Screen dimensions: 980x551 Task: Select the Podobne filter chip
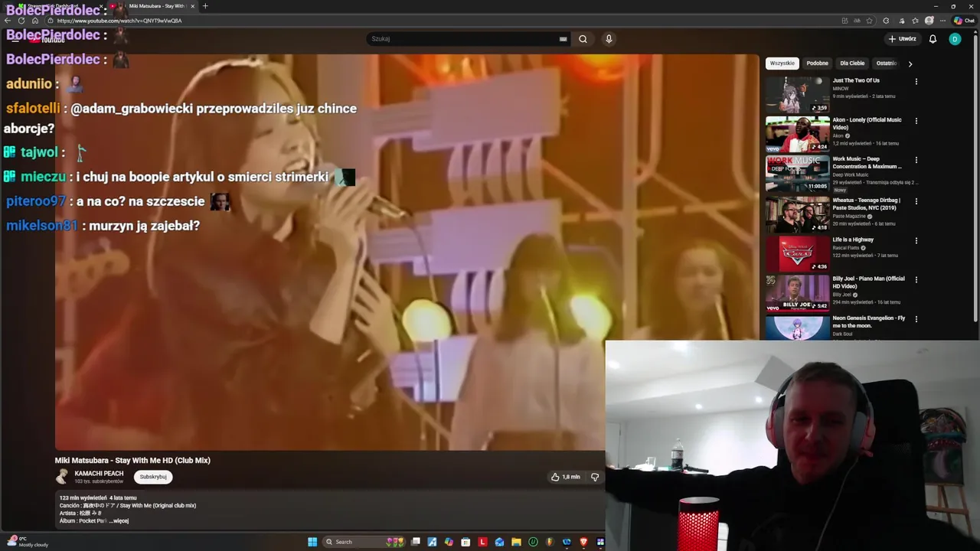(x=817, y=64)
